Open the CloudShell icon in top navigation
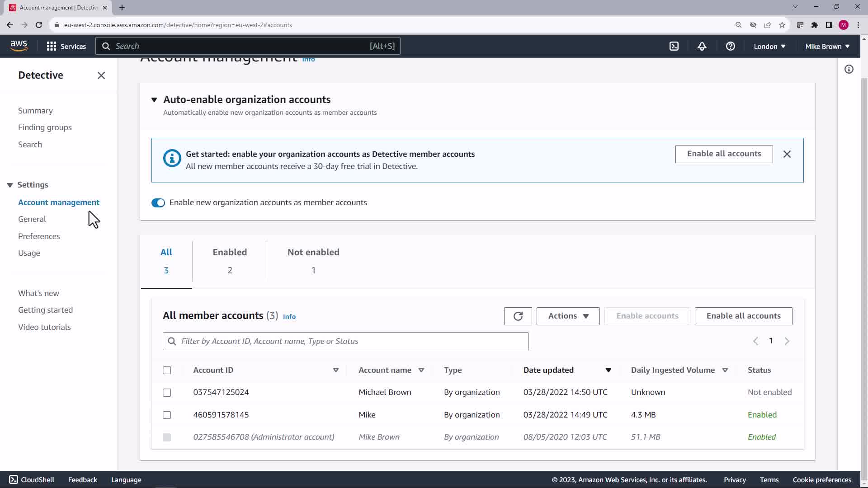 coord(674,46)
